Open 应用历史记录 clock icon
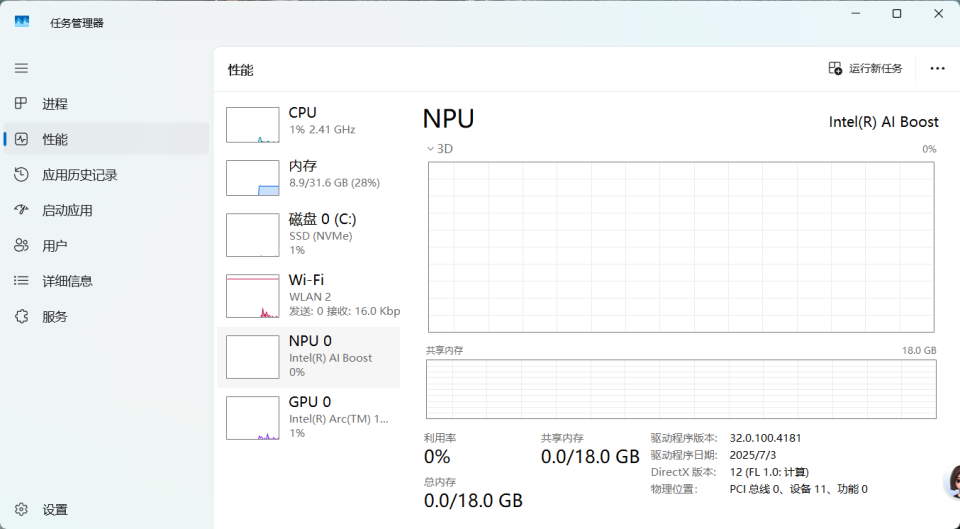Screen dimensions: 960x529 (x=21, y=174)
